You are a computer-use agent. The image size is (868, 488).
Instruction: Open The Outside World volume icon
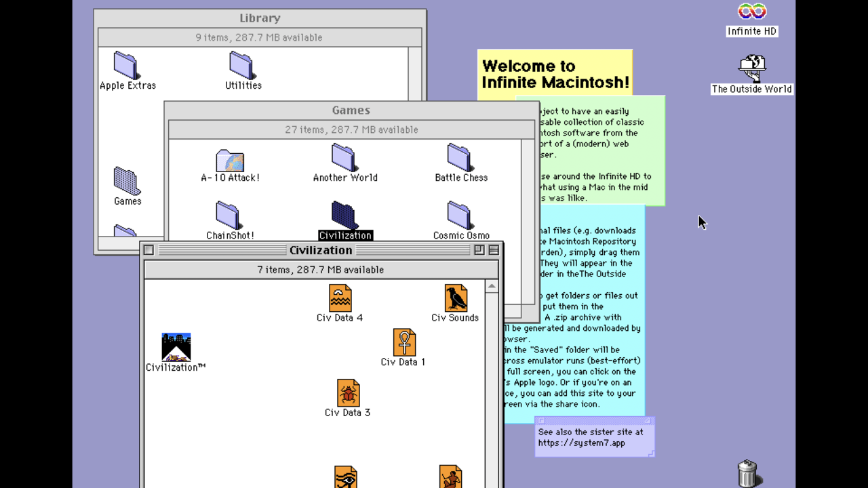coord(752,68)
